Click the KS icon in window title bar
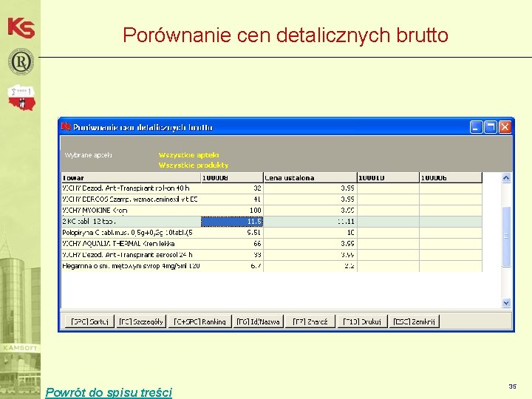 [66, 127]
